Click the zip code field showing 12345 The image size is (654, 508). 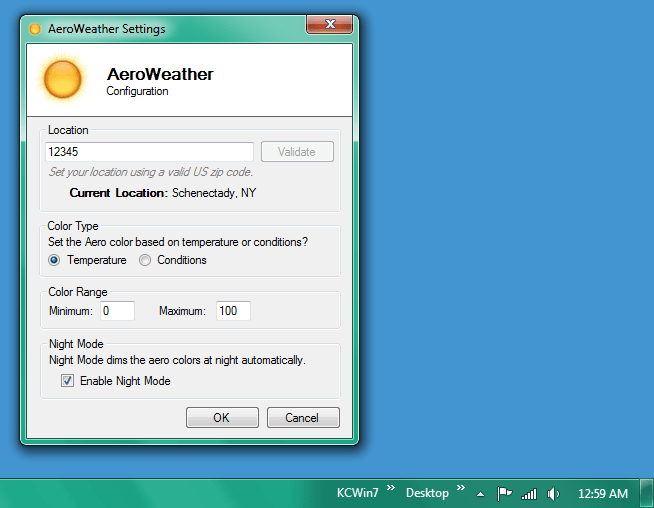tap(149, 152)
